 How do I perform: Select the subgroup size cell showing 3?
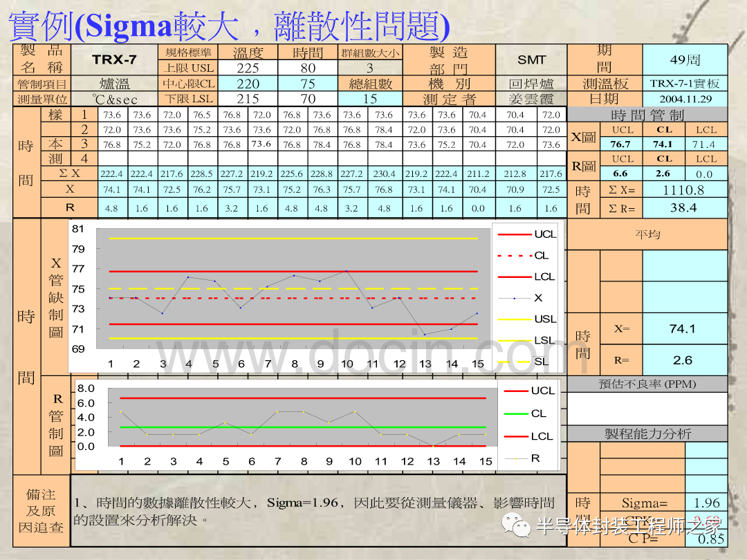pos(370,68)
